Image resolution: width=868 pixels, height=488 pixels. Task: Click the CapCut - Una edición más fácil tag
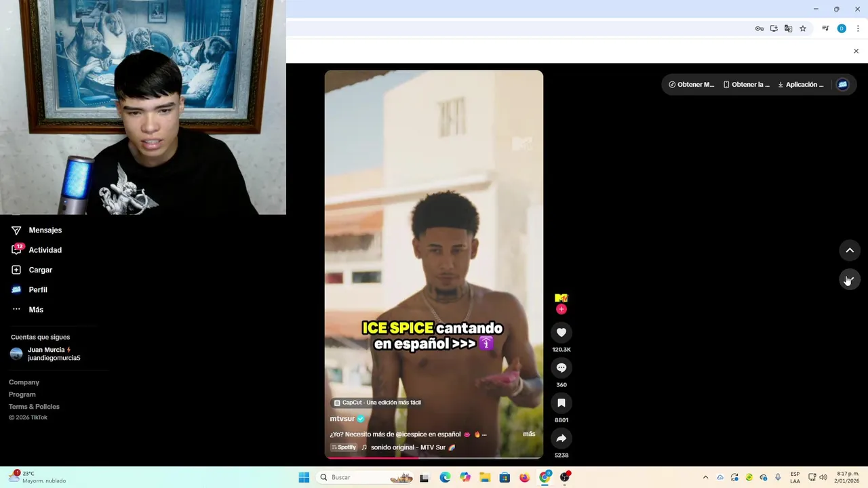377,403
